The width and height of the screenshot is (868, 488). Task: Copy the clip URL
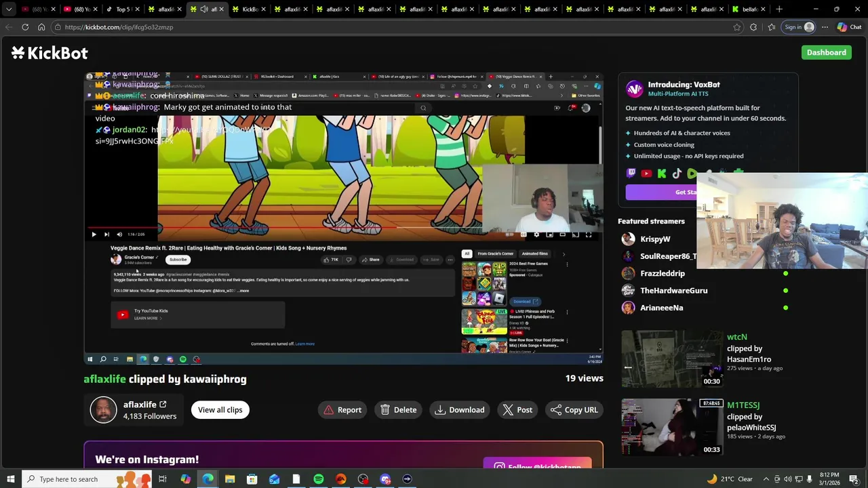coord(574,409)
